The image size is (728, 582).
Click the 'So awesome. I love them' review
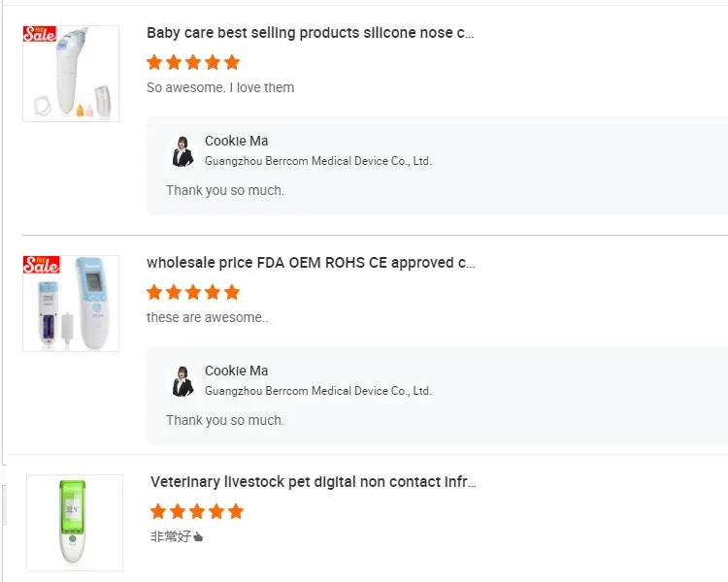click(220, 87)
